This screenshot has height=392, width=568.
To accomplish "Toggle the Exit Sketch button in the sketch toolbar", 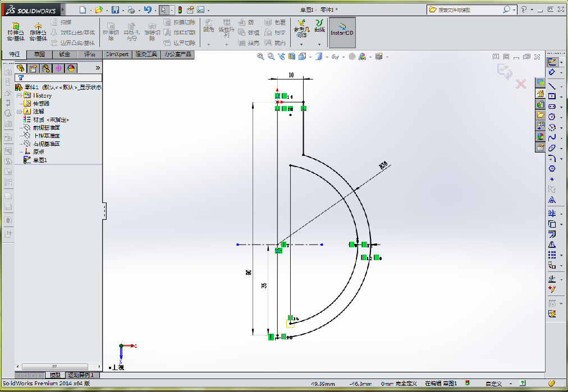I will click(x=552, y=62).
